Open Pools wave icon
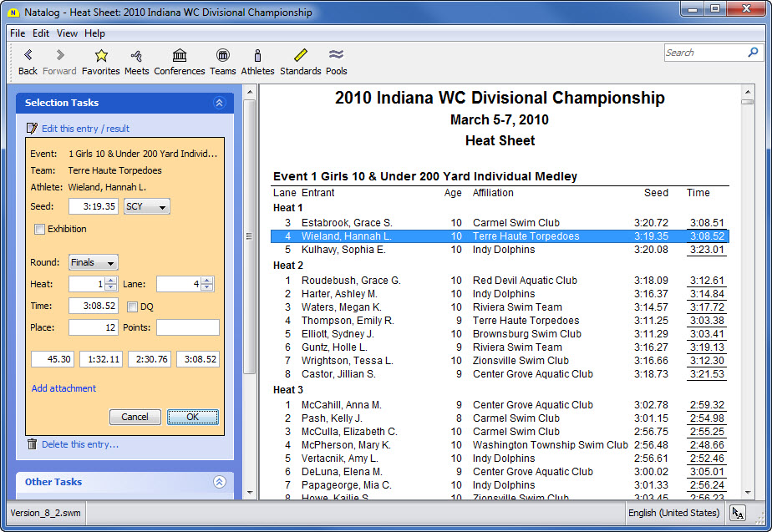Viewport: 772px width, 532px height. coord(336,56)
